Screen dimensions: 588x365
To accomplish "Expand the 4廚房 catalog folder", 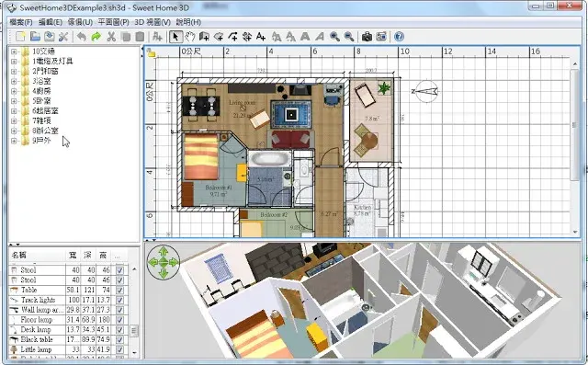I will pos(14,91).
